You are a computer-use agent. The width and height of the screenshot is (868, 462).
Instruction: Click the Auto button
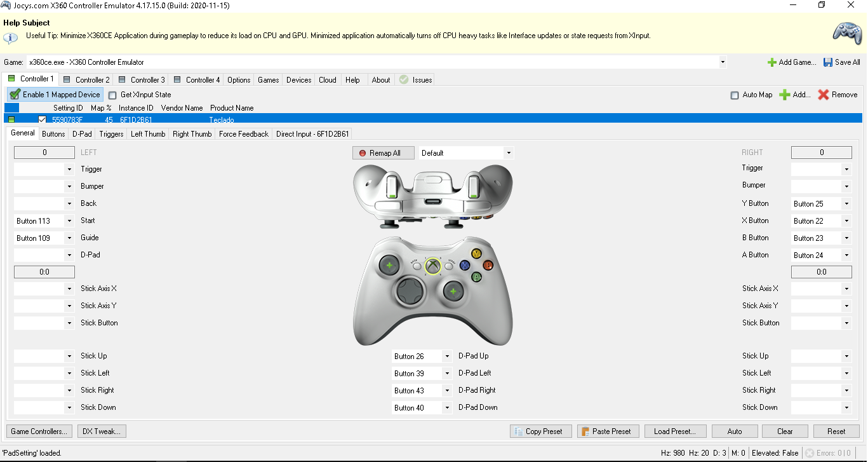click(735, 431)
